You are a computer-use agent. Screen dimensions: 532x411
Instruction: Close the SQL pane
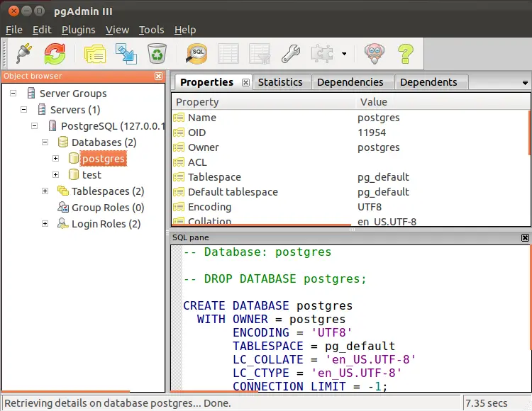(x=525, y=238)
